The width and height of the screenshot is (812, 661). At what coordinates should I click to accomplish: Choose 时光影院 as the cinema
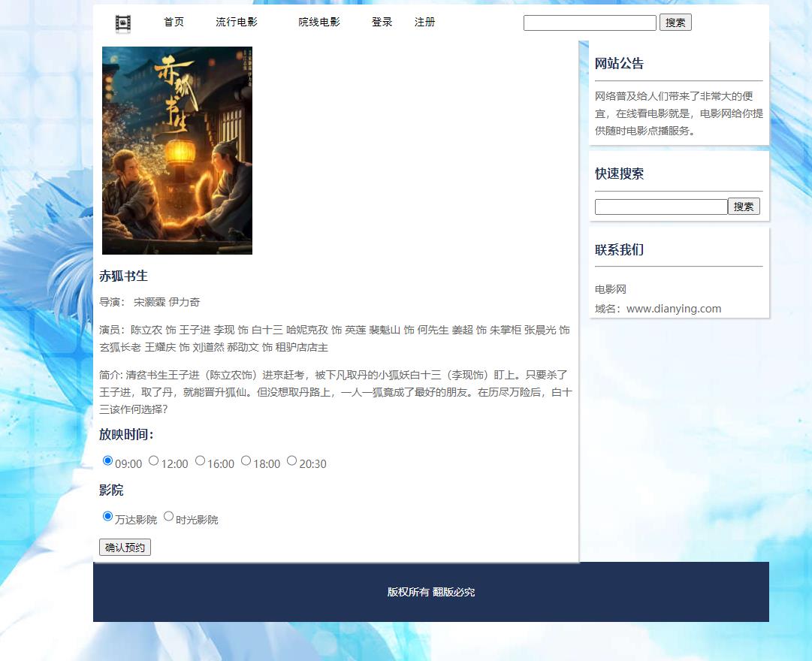(x=168, y=517)
